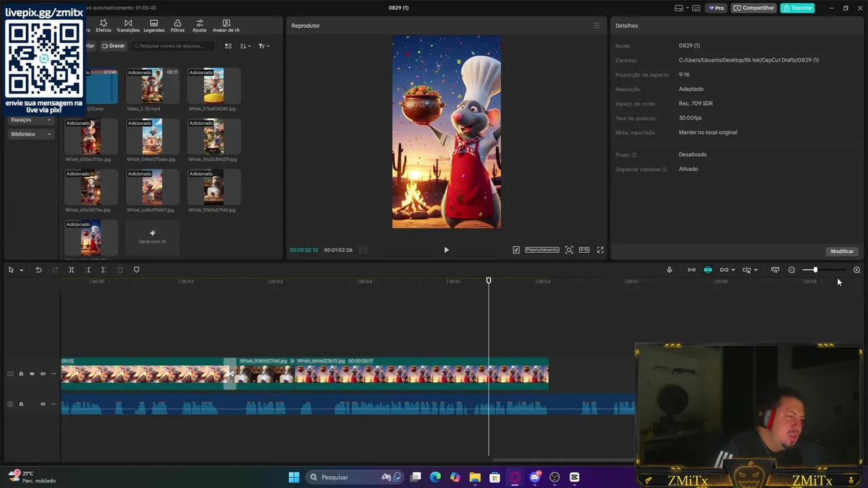Switch to the Filtros tab
This screenshot has height=488, width=868.
pos(178,26)
